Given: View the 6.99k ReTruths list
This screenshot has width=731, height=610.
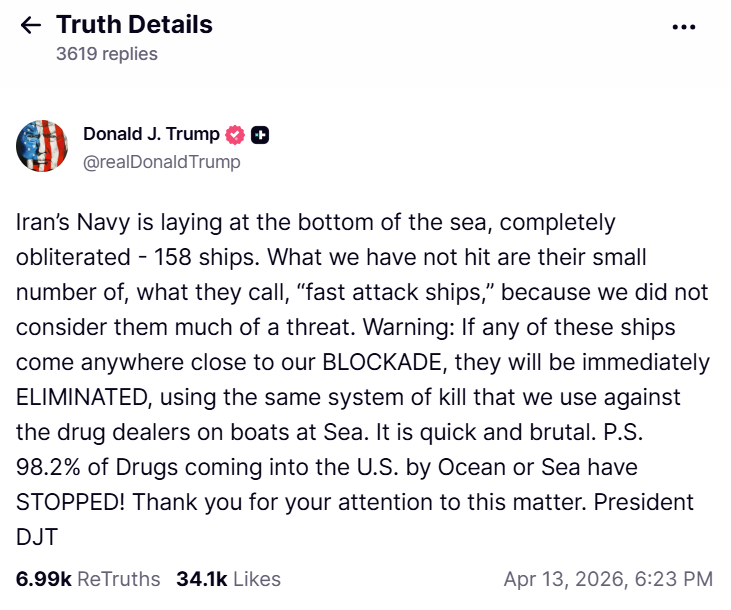Looking at the screenshot, I should pyautogui.click(x=88, y=579).
